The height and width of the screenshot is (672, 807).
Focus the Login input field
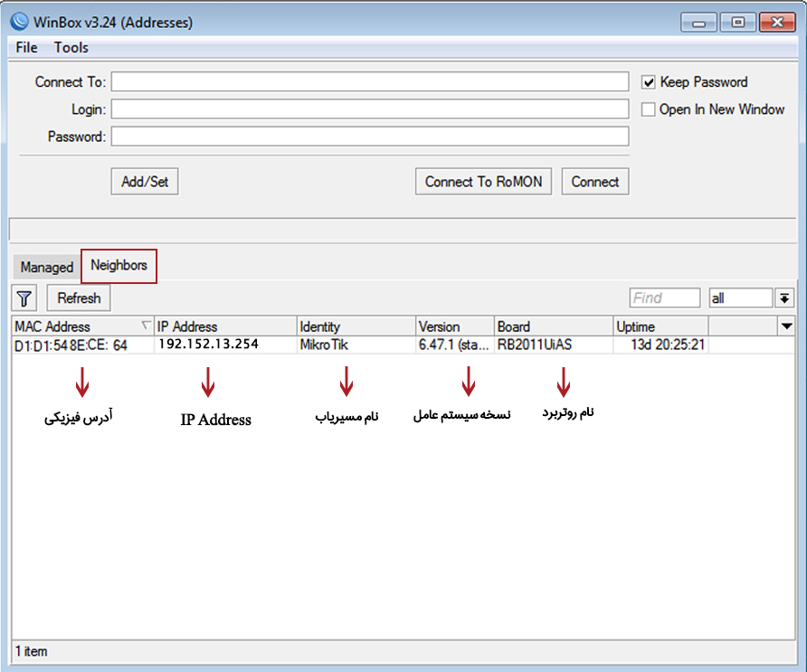[x=369, y=109]
